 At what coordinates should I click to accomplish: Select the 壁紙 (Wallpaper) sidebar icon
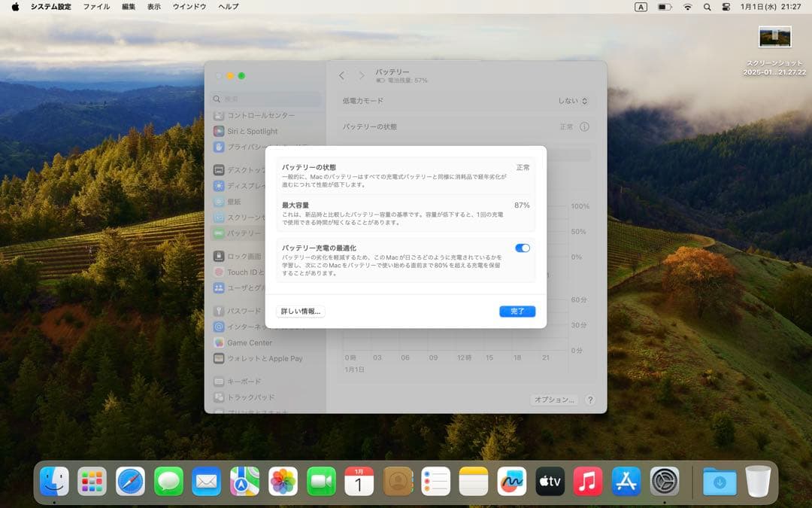(241, 202)
